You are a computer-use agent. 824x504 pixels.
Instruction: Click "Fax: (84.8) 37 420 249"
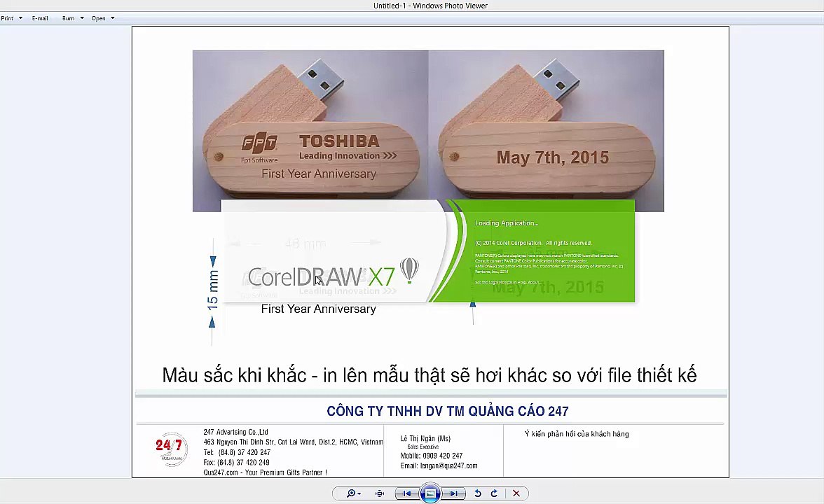coord(237,463)
